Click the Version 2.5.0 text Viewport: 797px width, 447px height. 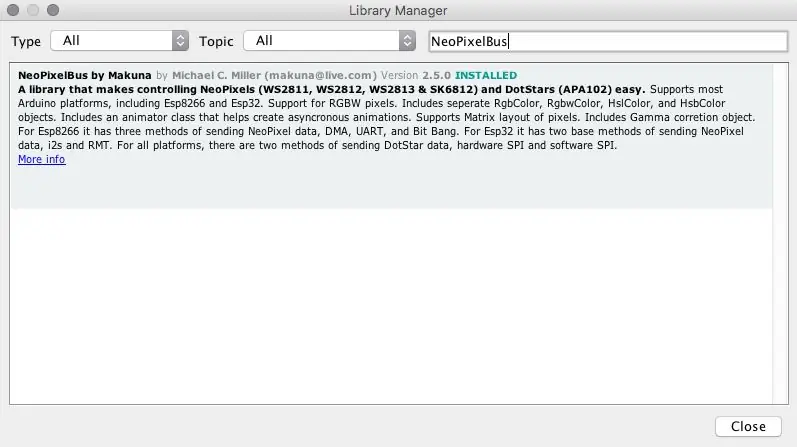[416, 75]
